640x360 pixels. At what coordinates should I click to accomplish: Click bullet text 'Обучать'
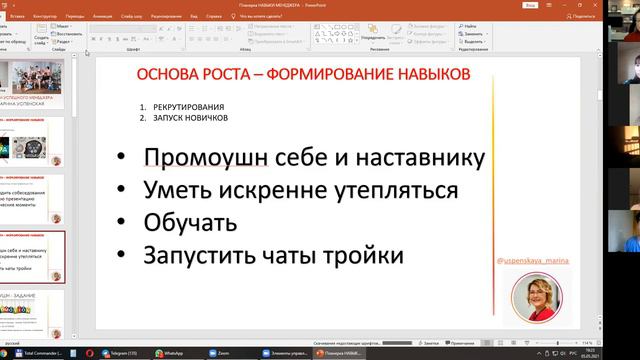pos(190,223)
